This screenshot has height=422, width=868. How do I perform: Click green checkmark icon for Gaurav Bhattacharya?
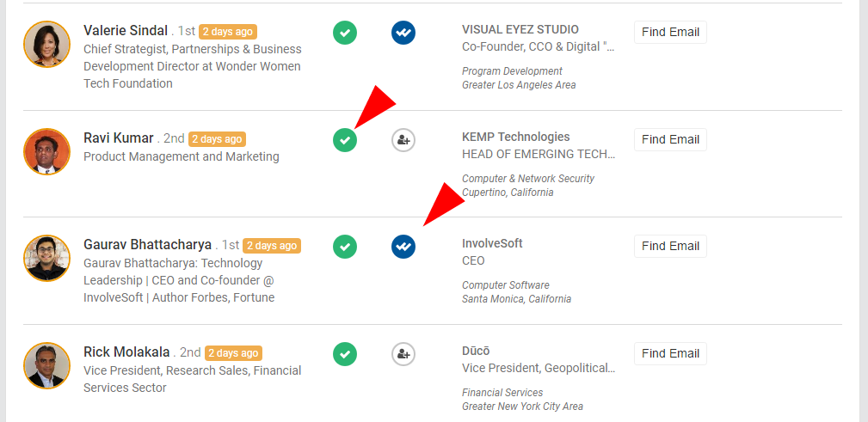pos(345,247)
